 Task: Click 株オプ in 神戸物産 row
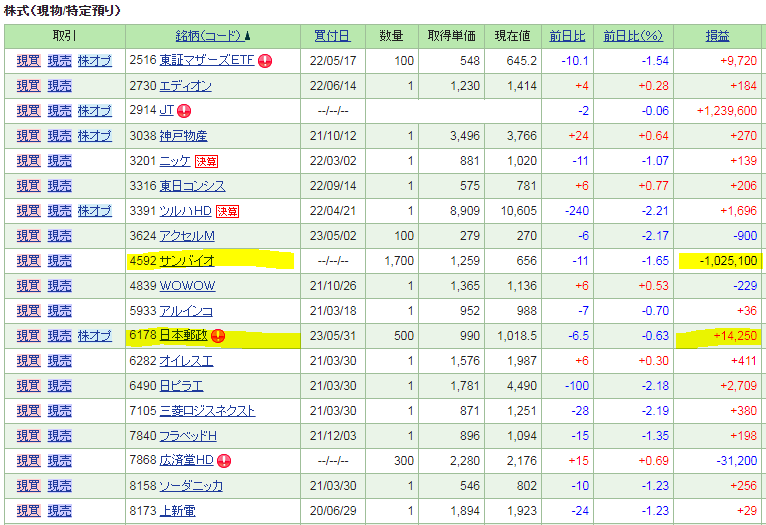pos(95,136)
